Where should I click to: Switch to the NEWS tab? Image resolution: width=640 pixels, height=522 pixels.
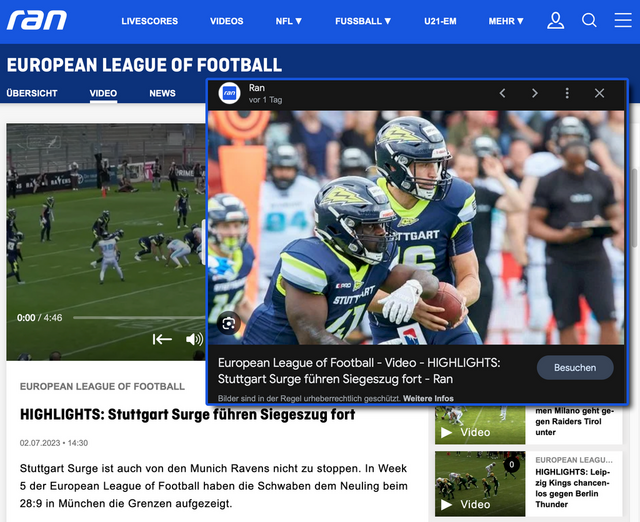coord(162,93)
